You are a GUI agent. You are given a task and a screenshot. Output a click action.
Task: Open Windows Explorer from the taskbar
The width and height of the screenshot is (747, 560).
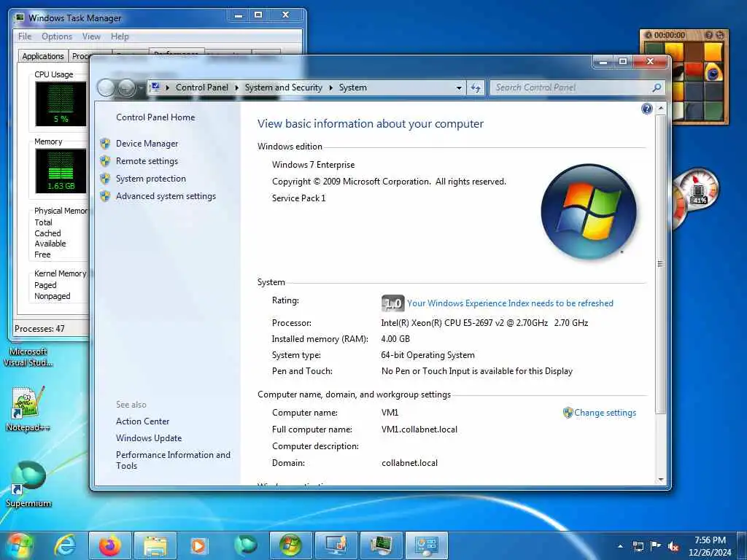pyautogui.click(x=155, y=545)
